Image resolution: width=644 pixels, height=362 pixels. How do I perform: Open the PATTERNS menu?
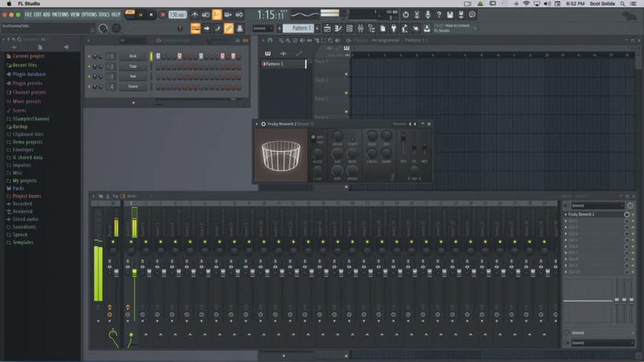[61, 14]
